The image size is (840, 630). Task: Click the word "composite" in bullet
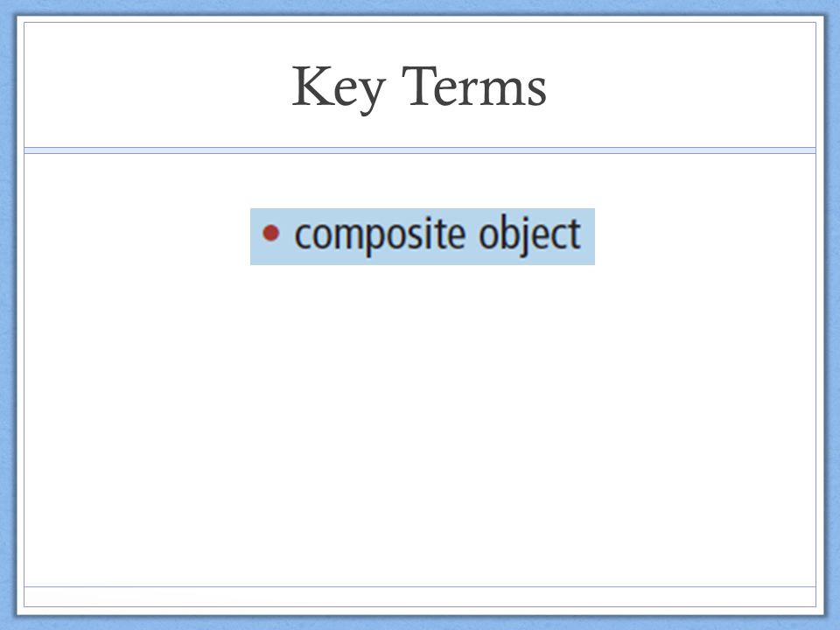click(380, 235)
